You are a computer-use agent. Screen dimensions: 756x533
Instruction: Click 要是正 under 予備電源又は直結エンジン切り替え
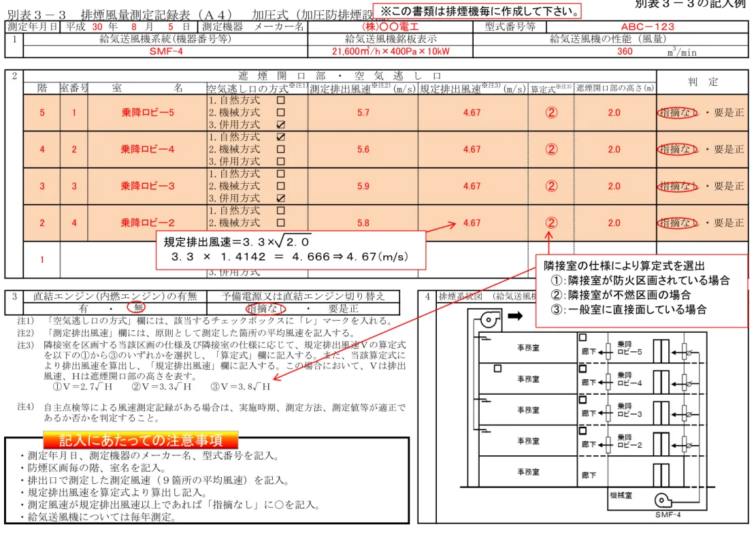[x=343, y=309]
